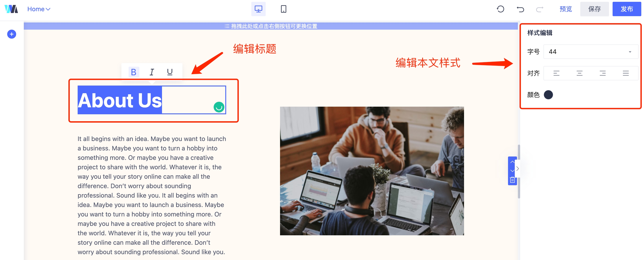
Task: Move section up with the up arrow
Action: [512, 162]
